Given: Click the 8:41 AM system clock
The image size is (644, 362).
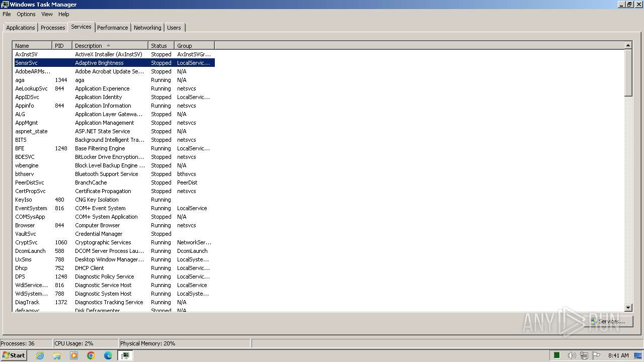Looking at the screenshot, I should pyautogui.click(x=618, y=355).
